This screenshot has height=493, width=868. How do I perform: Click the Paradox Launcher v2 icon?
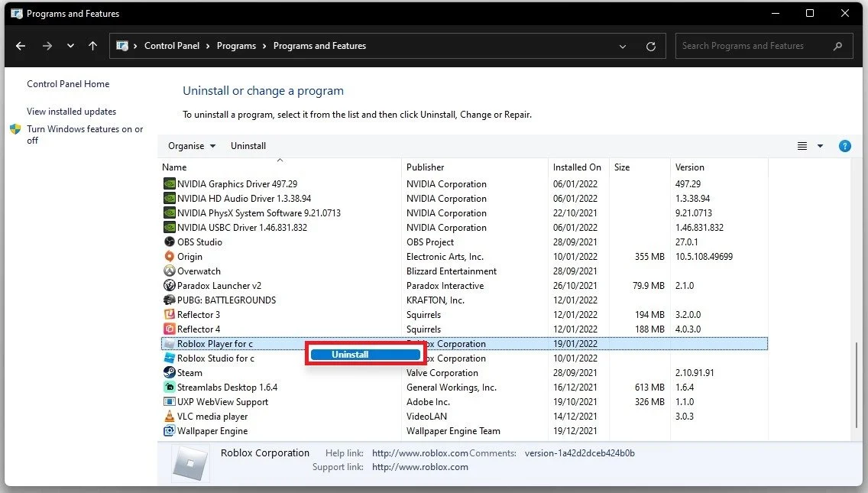[170, 285]
